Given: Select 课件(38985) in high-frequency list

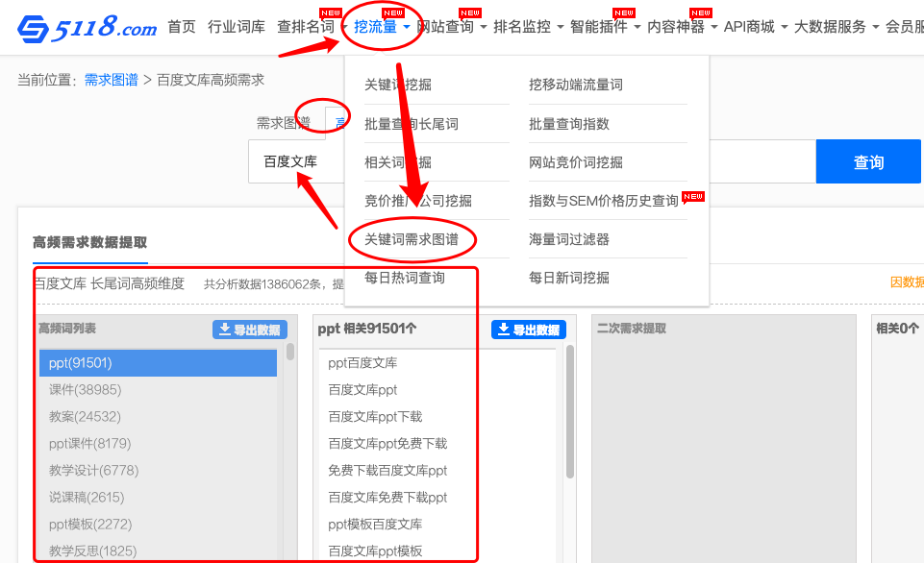Looking at the screenshot, I should click(158, 390).
